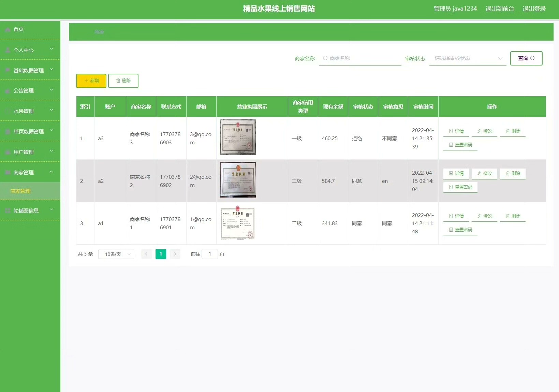The height and width of the screenshot is (392, 559).
Task: Open business license thumbnail for a2
Action: point(238,180)
